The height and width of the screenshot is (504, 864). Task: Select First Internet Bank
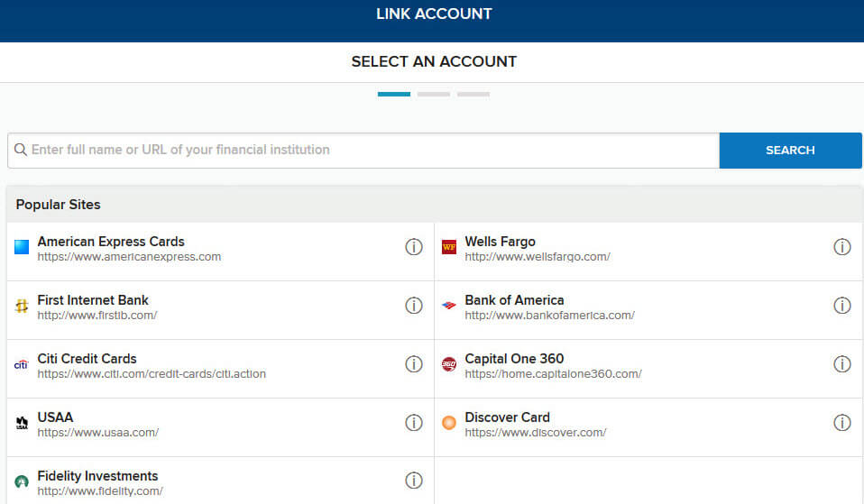[93, 300]
